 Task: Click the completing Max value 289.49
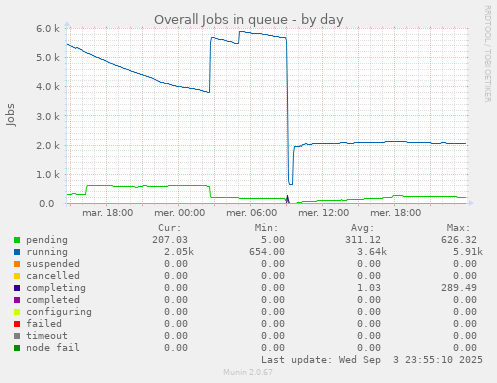coord(459,288)
